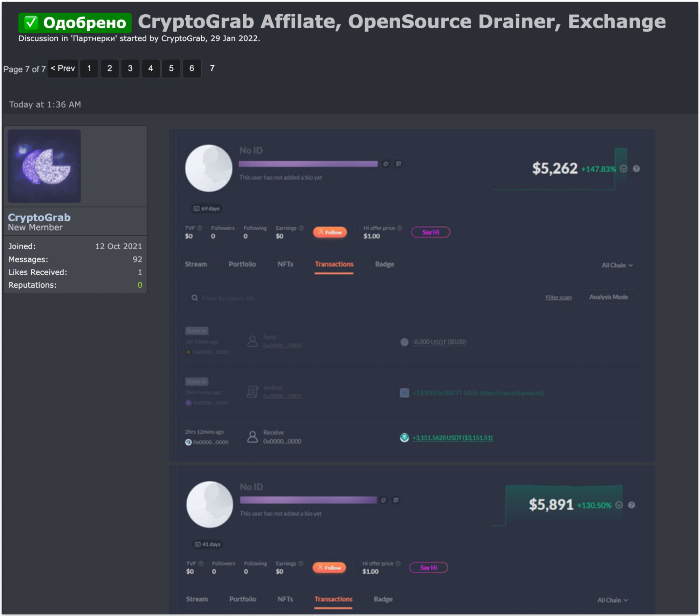Open the BRETT airdrop transaction link

tap(478, 393)
